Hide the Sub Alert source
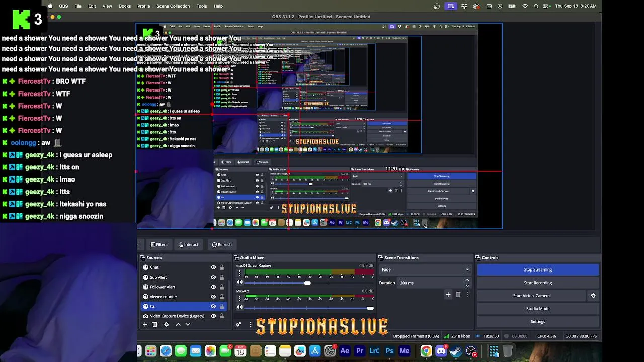644x362 pixels. (213, 277)
